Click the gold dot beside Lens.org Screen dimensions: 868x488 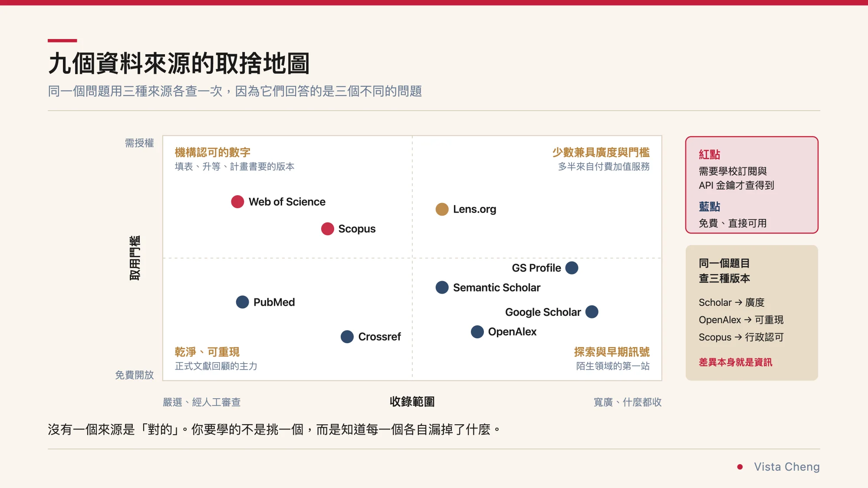click(442, 209)
